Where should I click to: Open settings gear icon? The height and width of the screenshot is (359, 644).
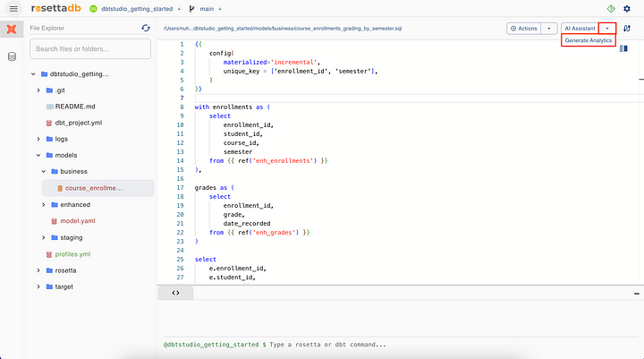[x=627, y=9]
